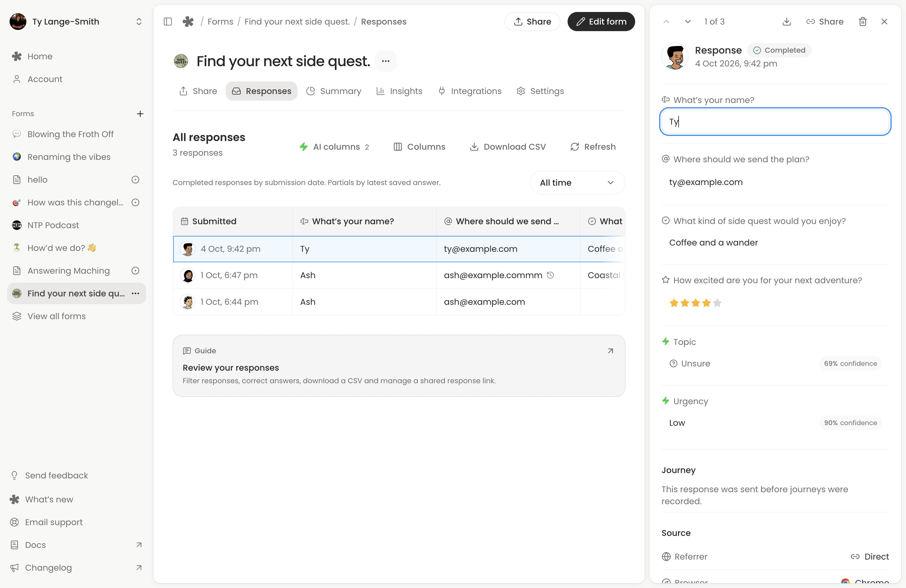Share this response from detail panel
This screenshot has width=906, height=588.
(825, 22)
